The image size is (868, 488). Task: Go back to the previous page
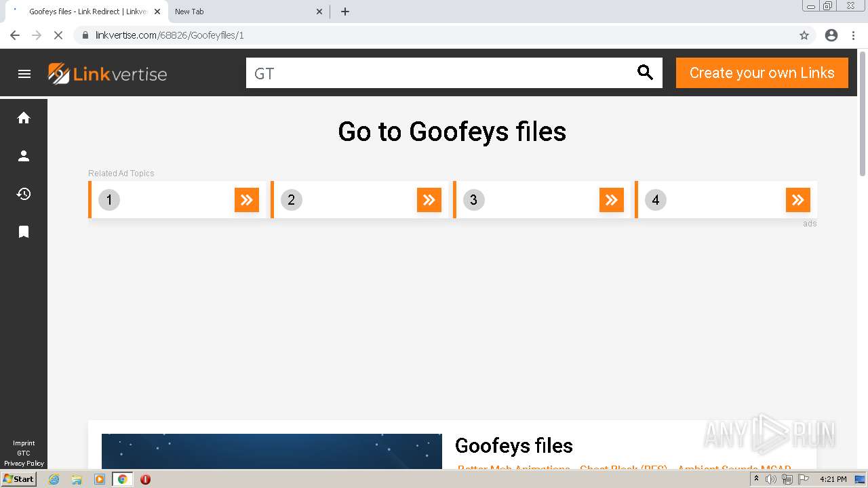click(15, 35)
